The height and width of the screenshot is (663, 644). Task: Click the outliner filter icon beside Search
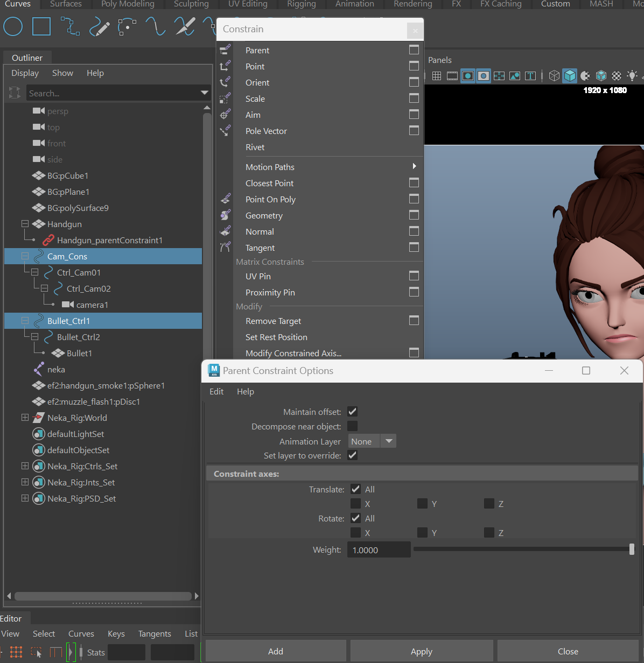15,93
